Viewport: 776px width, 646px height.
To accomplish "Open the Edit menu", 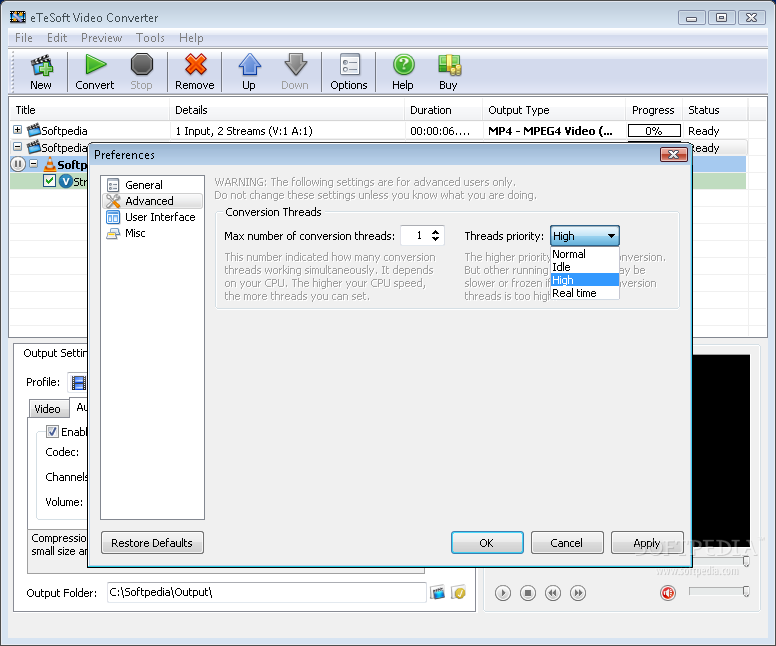I will [57, 38].
